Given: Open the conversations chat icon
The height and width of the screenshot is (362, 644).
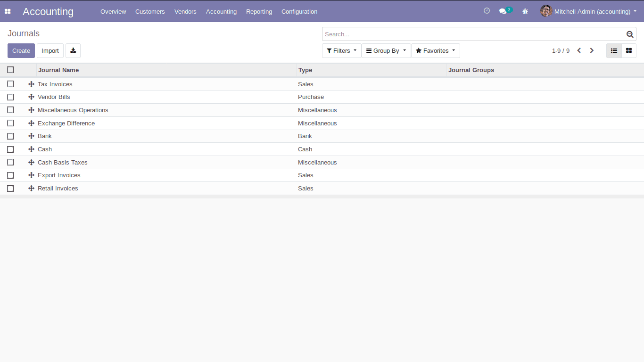Looking at the screenshot, I should click(503, 11).
